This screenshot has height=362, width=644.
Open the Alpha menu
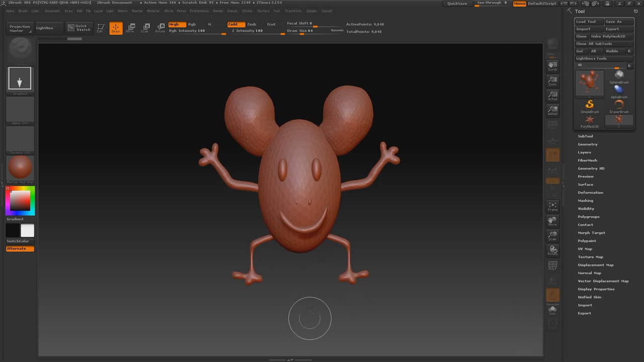10,11
